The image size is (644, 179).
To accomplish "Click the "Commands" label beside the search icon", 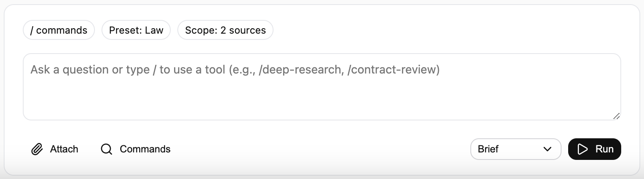I will [x=145, y=149].
